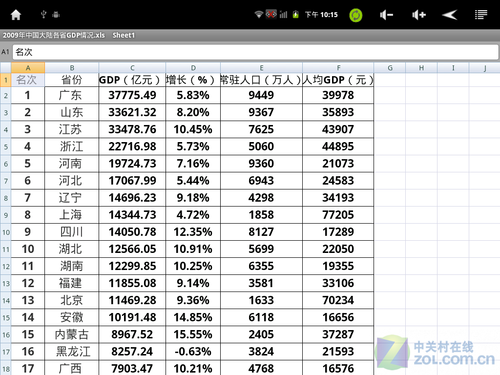Tap the back arrow icon
500x375 pixels.
click(449, 15)
